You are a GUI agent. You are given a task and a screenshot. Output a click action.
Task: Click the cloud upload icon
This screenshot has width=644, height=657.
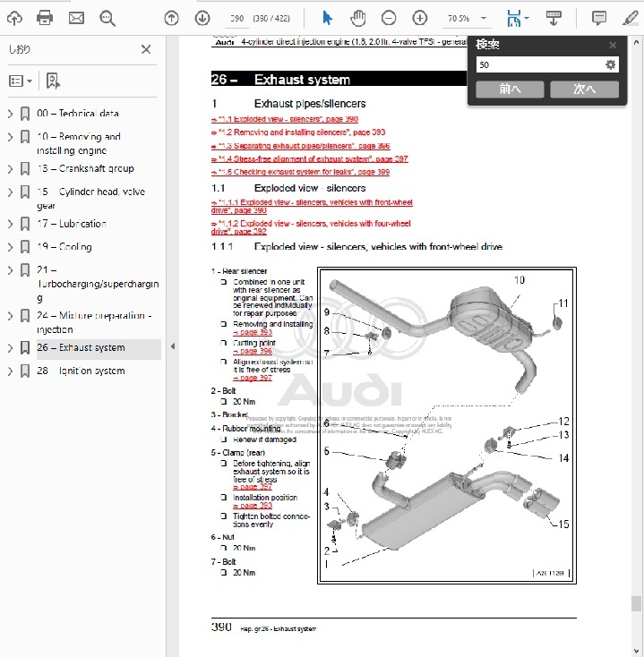pyautogui.click(x=14, y=19)
